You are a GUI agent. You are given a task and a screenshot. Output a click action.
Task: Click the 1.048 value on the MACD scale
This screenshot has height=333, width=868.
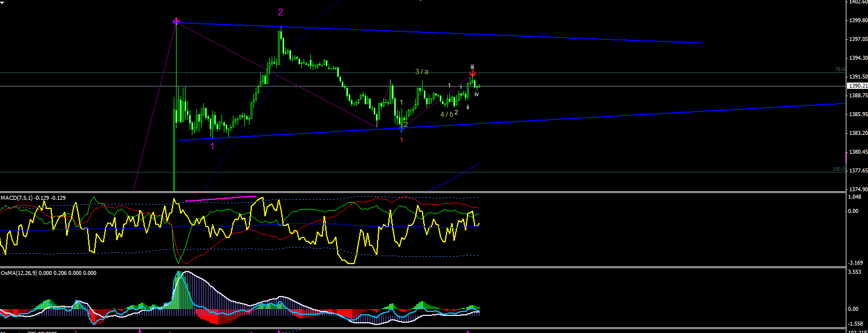tap(855, 197)
